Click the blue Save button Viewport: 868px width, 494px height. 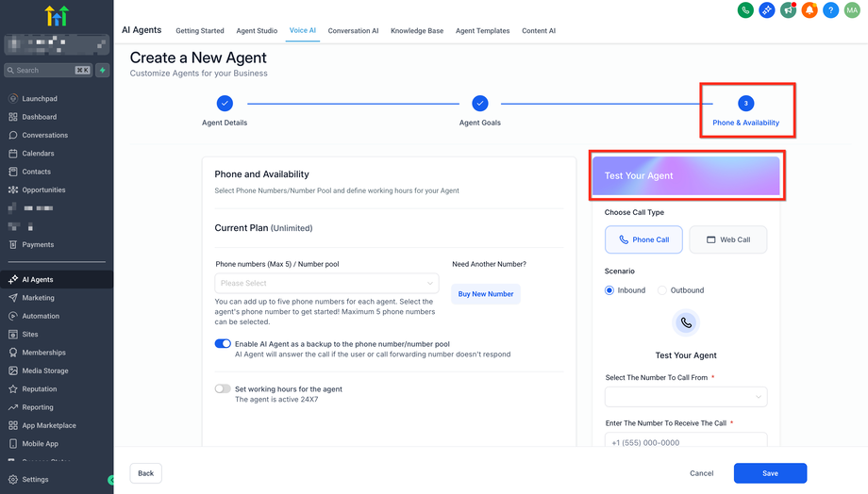pos(770,473)
